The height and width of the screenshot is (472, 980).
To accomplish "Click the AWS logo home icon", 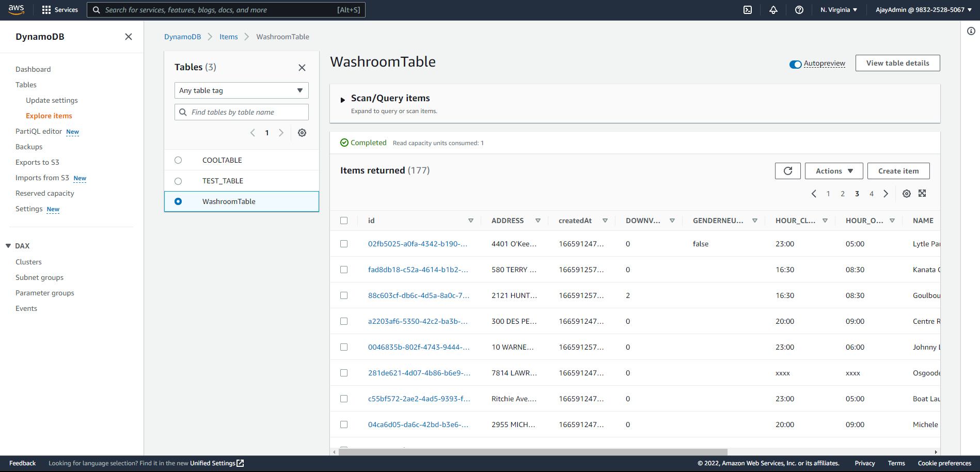I will [17, 10].
